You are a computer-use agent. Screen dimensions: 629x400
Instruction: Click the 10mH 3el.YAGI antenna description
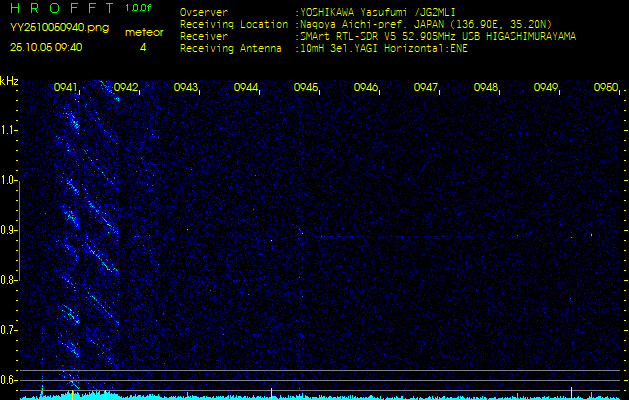(x=384, y=49)
